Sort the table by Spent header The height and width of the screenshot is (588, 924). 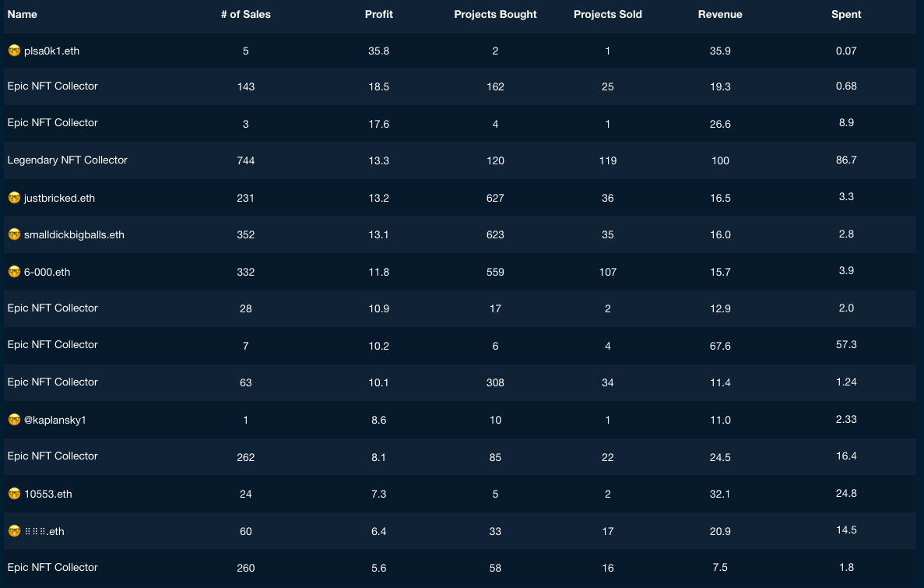[846, 15]
